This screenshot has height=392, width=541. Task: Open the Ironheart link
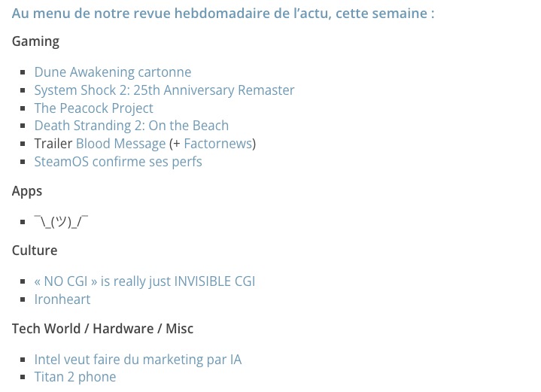coord(62,299)
